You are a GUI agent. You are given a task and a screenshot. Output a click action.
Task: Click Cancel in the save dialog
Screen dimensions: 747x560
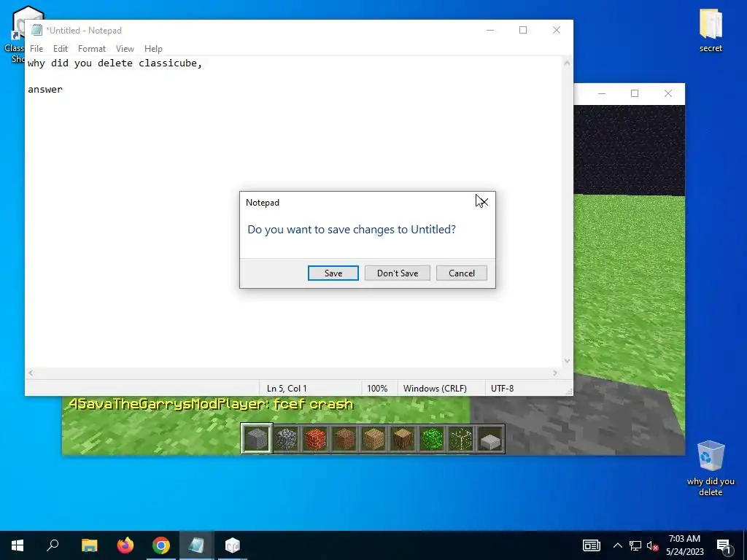[462, 273]
